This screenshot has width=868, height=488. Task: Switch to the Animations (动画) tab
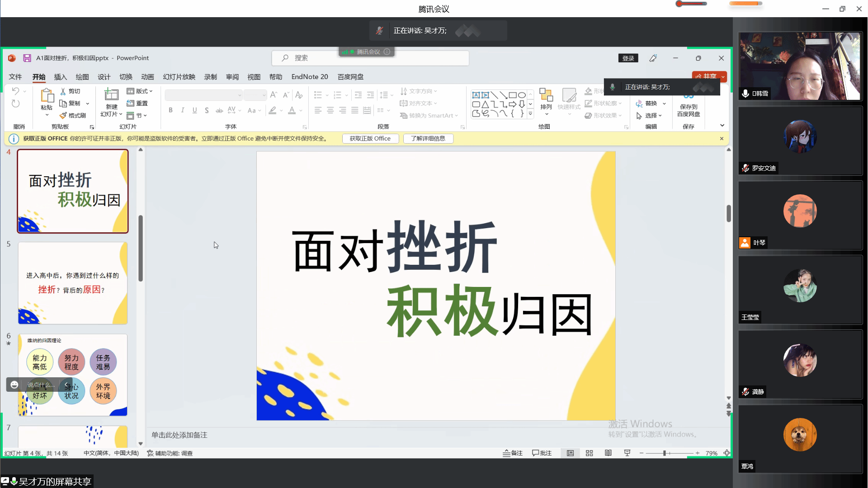(x=147, y=77)
